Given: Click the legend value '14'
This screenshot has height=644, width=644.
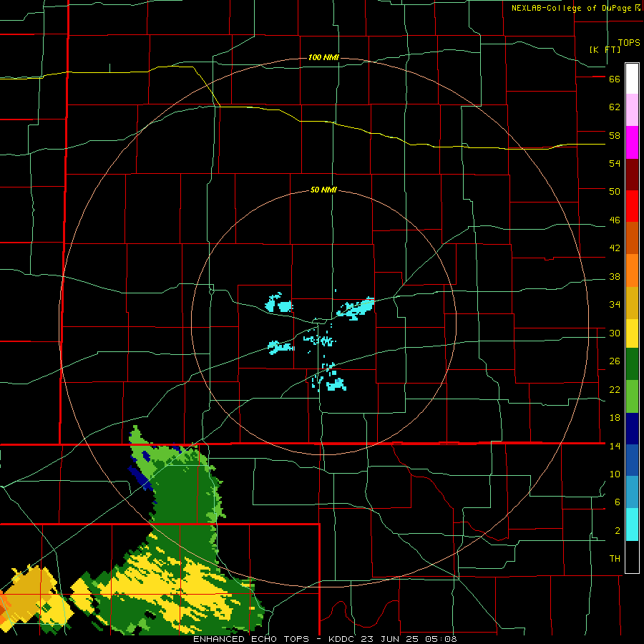Looking at the screenshot, I should coord(615,446).
